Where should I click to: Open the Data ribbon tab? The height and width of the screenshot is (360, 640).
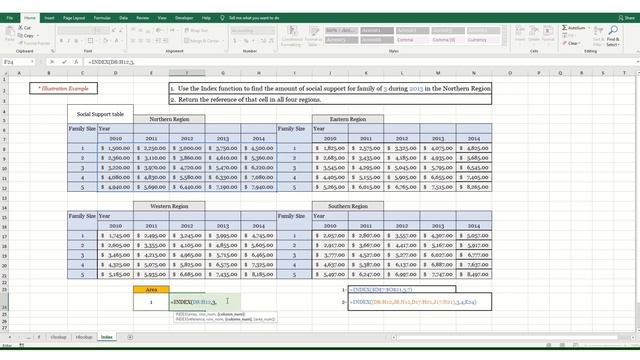(123, 18)
